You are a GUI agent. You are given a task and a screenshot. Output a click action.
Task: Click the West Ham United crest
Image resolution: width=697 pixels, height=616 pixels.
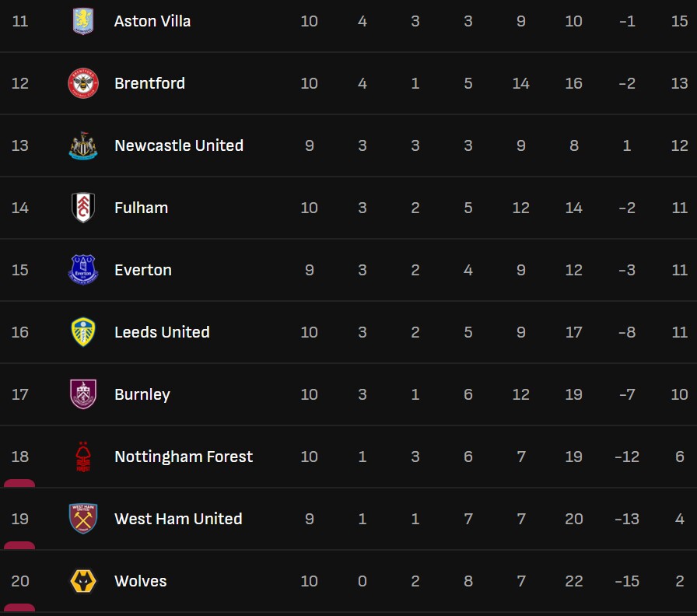(82, 519)
